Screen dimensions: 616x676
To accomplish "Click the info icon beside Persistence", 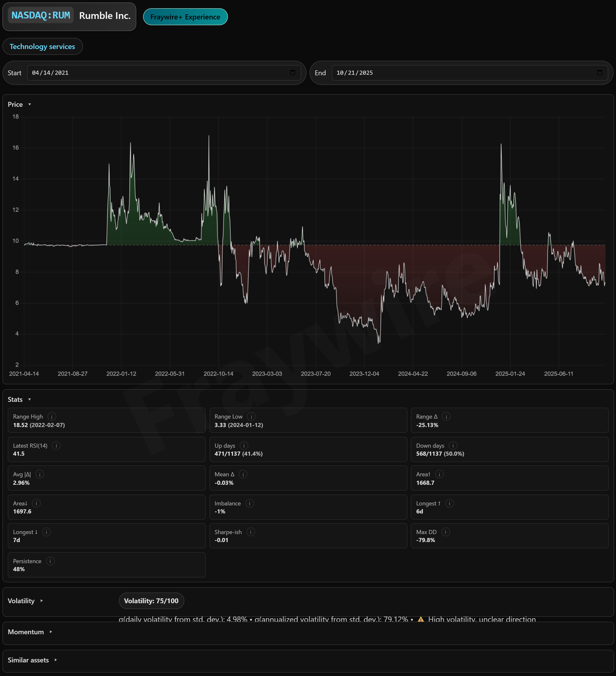I will (50, 561).
